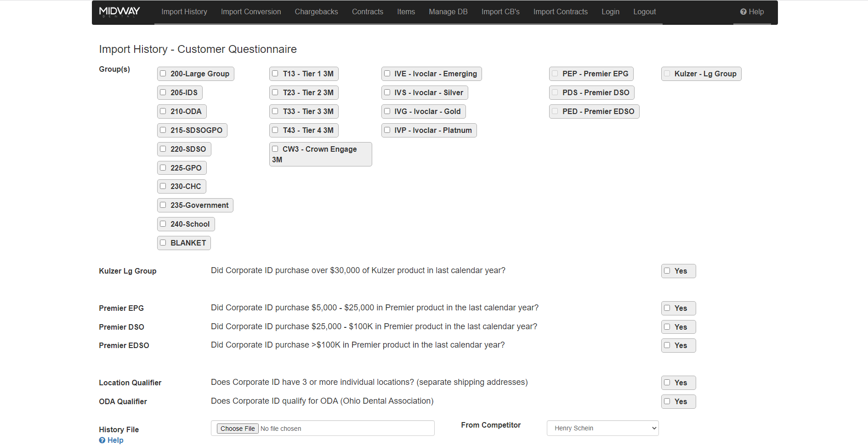Go to the Chargebacks page
Image resolution: width=868 pixels, height=446 pixels.
pos(316,12)
